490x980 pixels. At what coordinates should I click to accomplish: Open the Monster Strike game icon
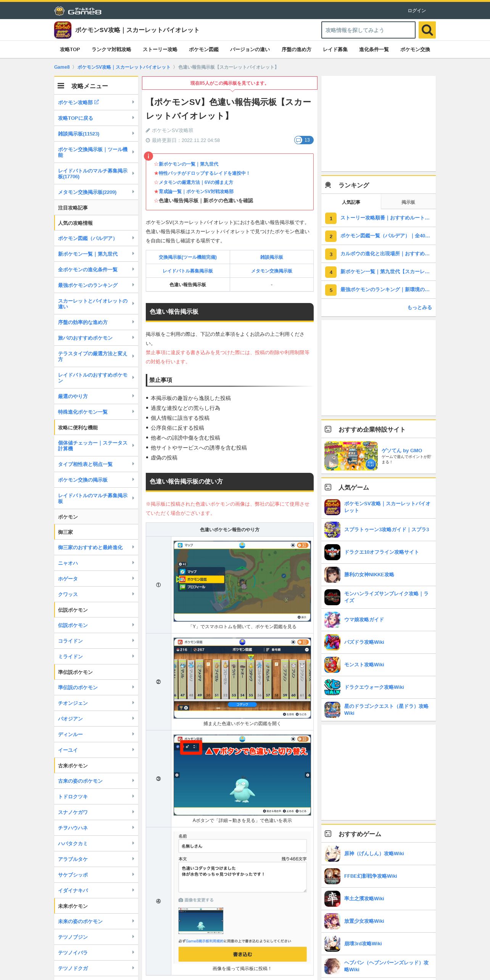332,665
